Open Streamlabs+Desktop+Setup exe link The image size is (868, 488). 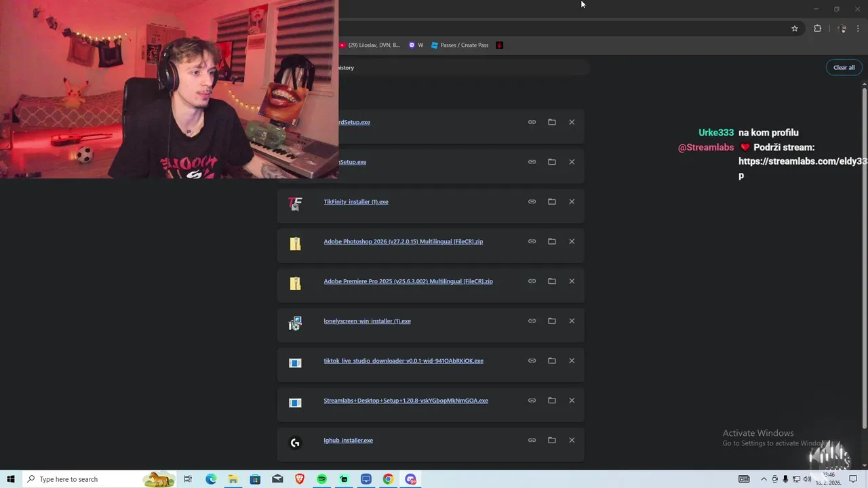406,401
